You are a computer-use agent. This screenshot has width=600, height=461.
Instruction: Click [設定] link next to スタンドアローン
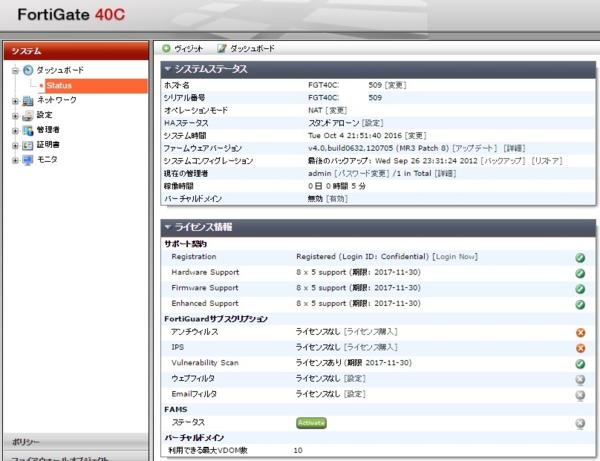372,123
